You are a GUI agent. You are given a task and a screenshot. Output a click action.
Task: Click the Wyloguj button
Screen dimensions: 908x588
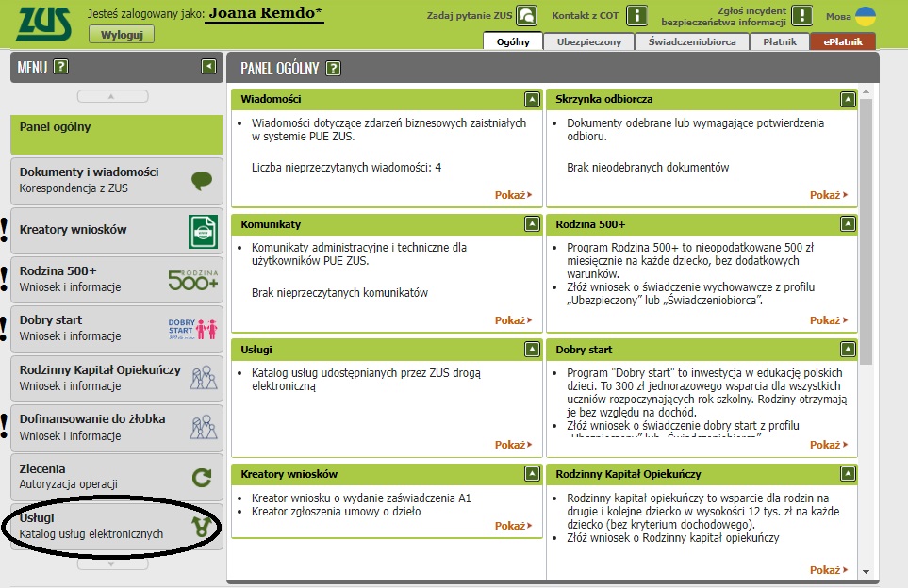121,35
